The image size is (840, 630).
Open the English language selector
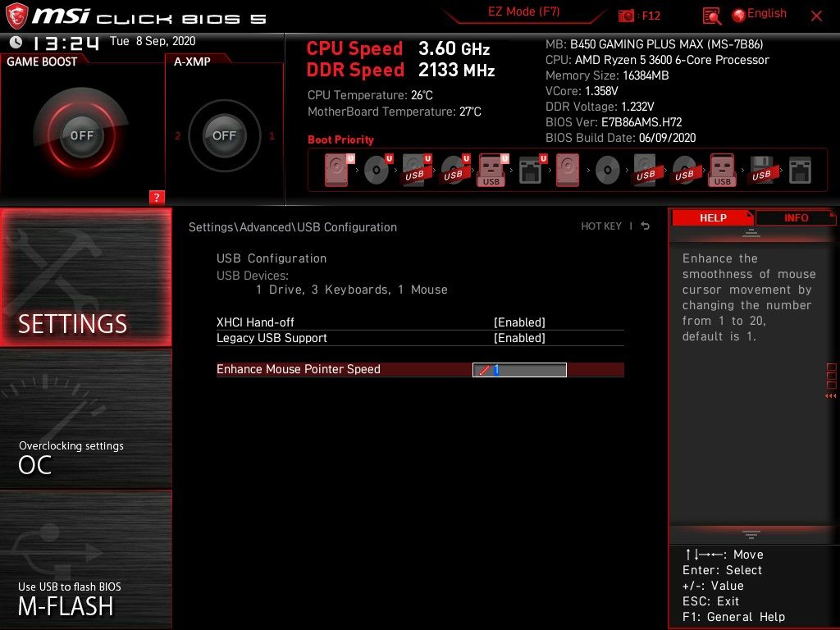[766, 13]
